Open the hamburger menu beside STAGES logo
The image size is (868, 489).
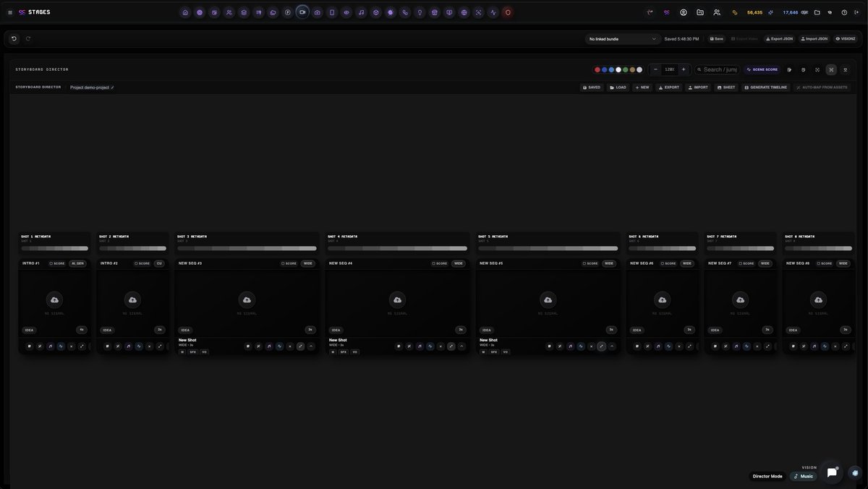[10, 12]
